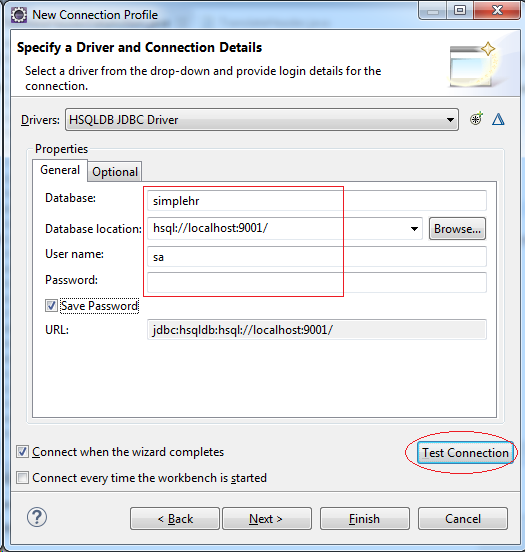Click the Finish button

(364, 519)
